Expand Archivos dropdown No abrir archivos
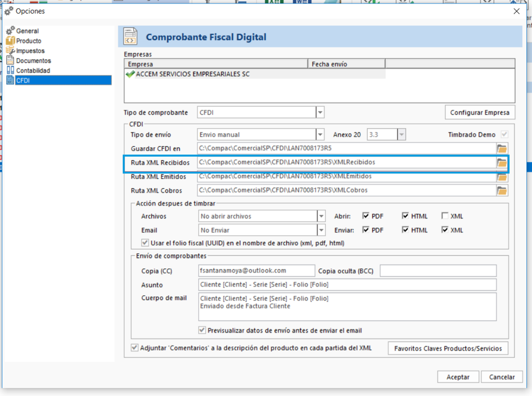This screenshot has height=396, width=532. pos(321,216)
